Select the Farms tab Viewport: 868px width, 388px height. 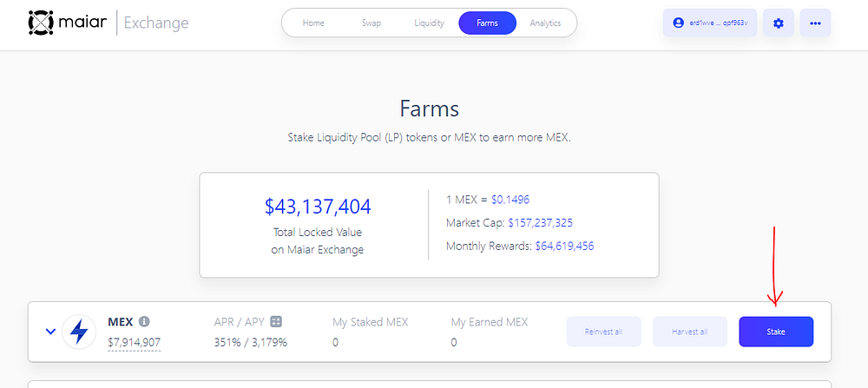[x=487, y=23]
